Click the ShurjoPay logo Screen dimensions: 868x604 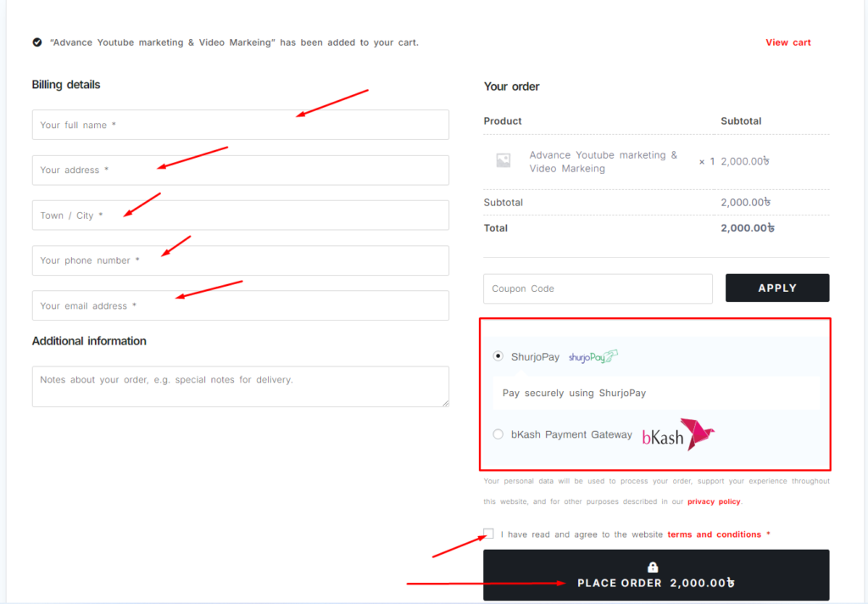[593, 357]
